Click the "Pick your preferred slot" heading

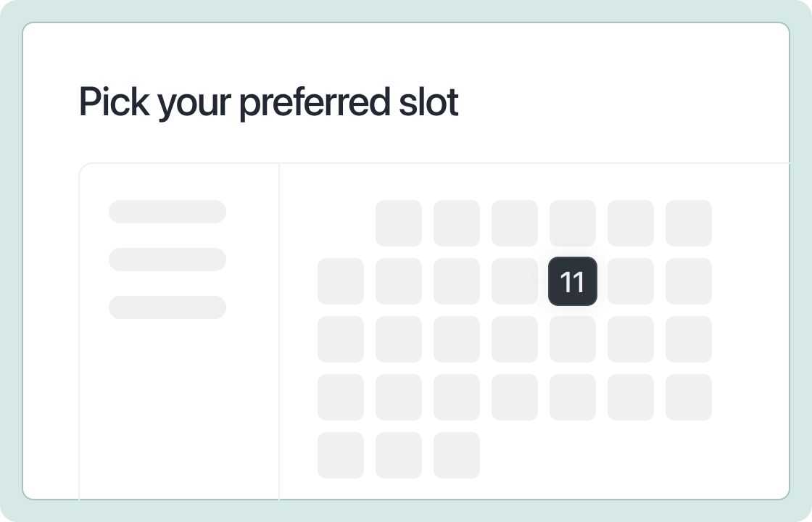[x=269, y=102]
